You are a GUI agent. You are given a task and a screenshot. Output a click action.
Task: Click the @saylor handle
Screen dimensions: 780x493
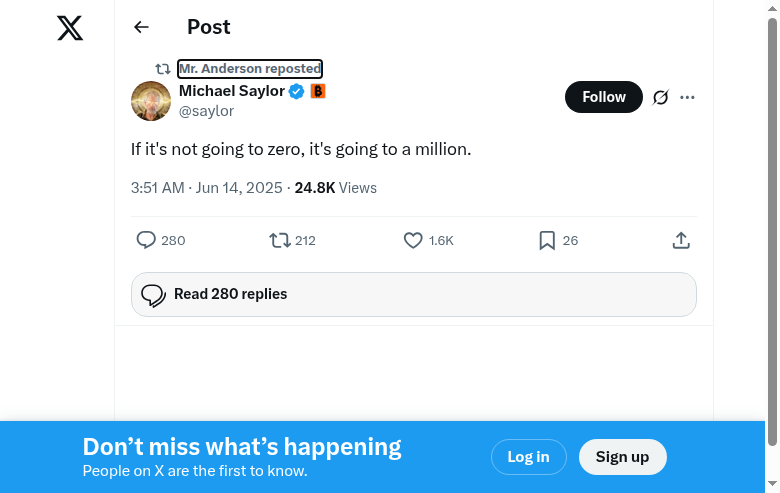[x=206, y=112]
